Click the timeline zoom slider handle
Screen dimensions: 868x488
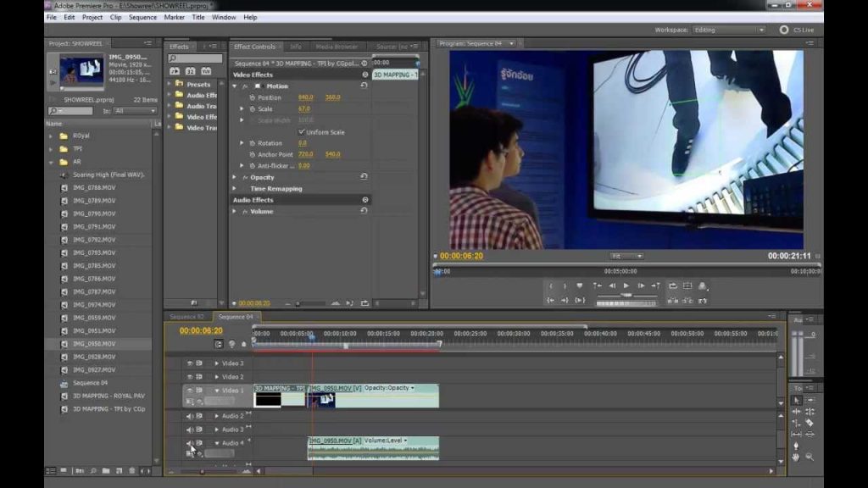(202, 471)
